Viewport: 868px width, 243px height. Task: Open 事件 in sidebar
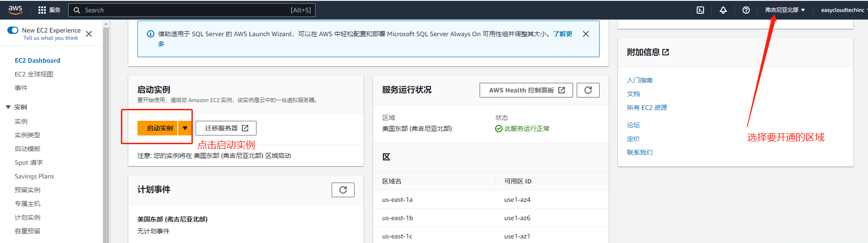[x=21, y=88]
